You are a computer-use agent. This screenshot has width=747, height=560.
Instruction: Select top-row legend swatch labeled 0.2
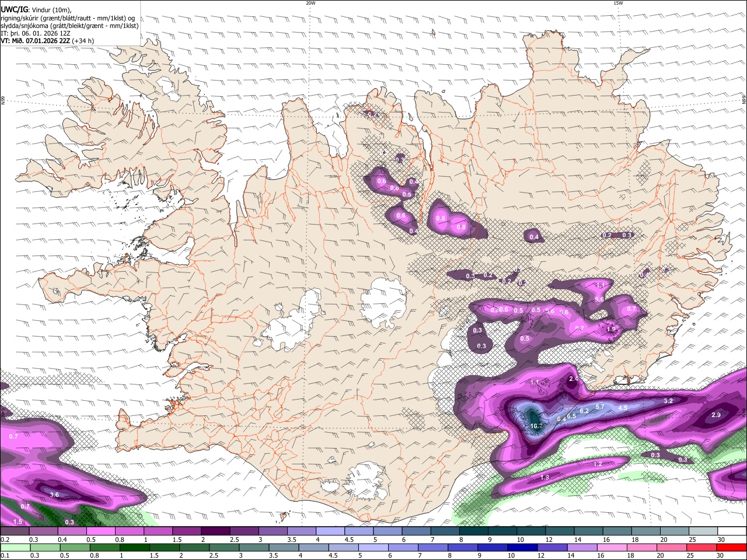15,531
